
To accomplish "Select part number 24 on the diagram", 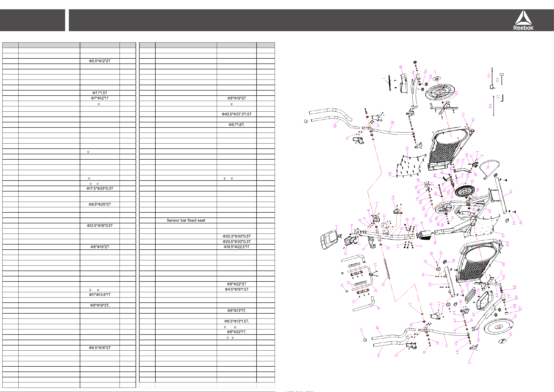I will [342, 285].
